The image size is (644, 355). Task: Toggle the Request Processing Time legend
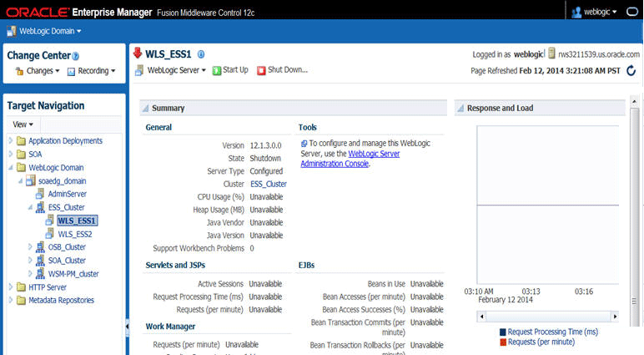[549, 332]
